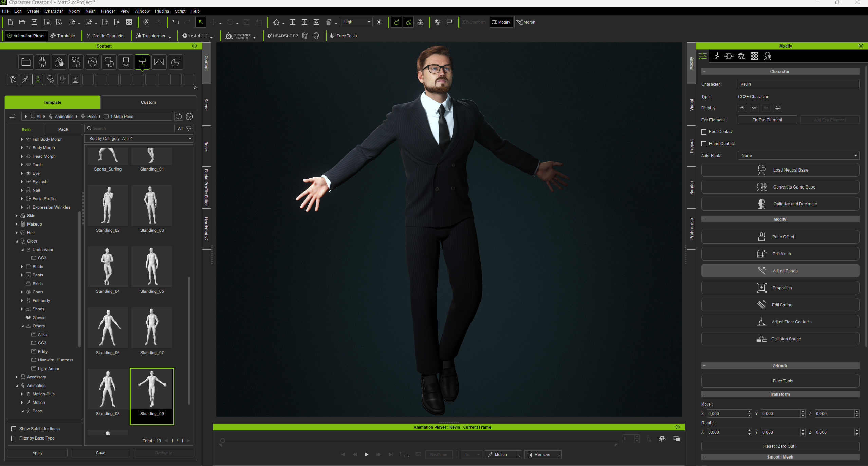Viewport: 868px width, 466px height.
Task: Switch to the Custom tab
Action: coord(148,102)
